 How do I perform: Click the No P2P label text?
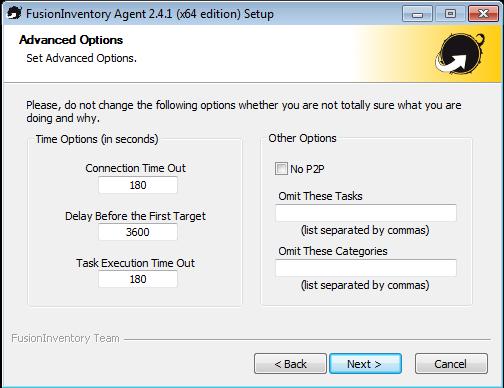(307, 169)
